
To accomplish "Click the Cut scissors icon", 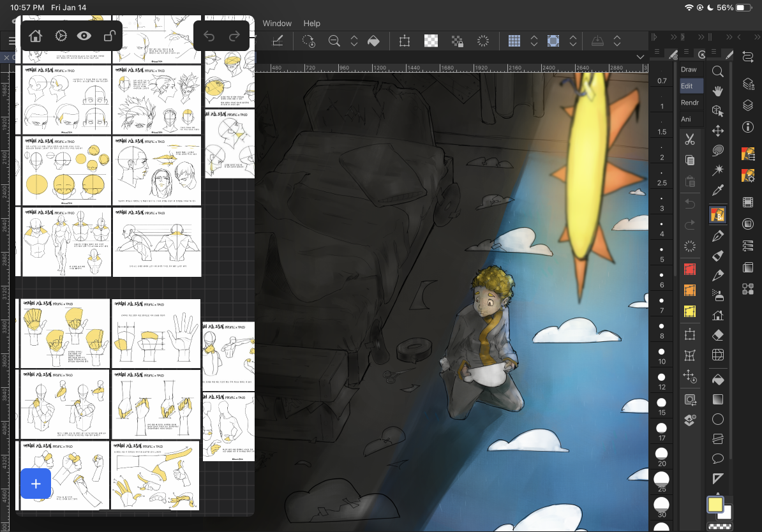I will tap(690, 138).
